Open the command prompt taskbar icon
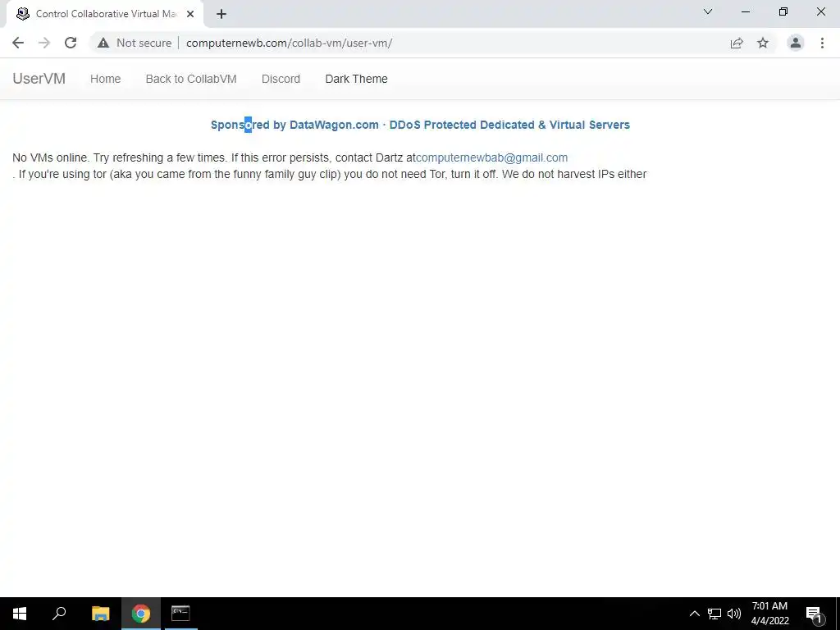The image size is (840, 630). (x=180, y=614)
